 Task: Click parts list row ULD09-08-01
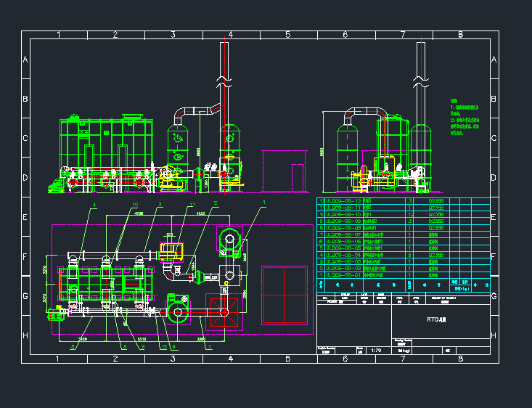(344, 275)
